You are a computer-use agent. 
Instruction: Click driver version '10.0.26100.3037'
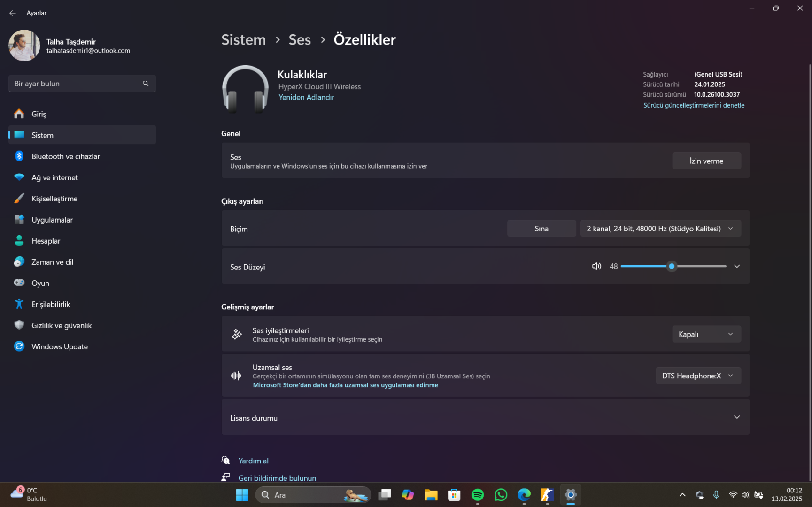pyautogui.click(x=717, y=95)
